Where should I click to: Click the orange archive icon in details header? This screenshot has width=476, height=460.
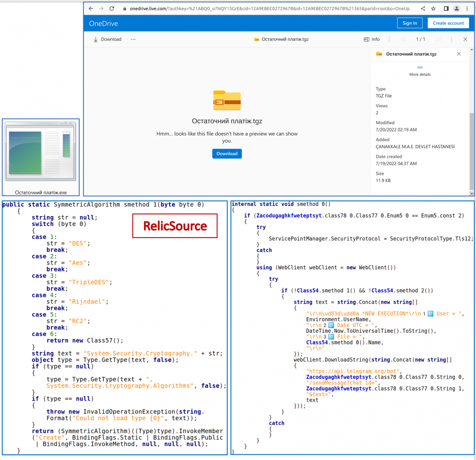coord(379,54)
